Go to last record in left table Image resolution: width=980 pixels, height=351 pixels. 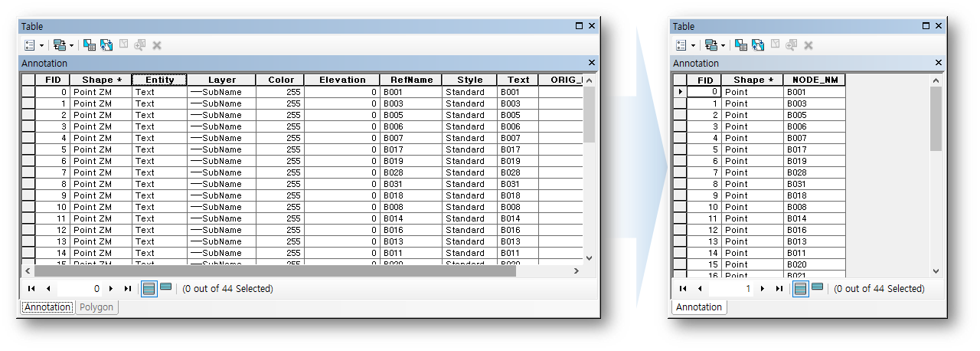[127, 289]
